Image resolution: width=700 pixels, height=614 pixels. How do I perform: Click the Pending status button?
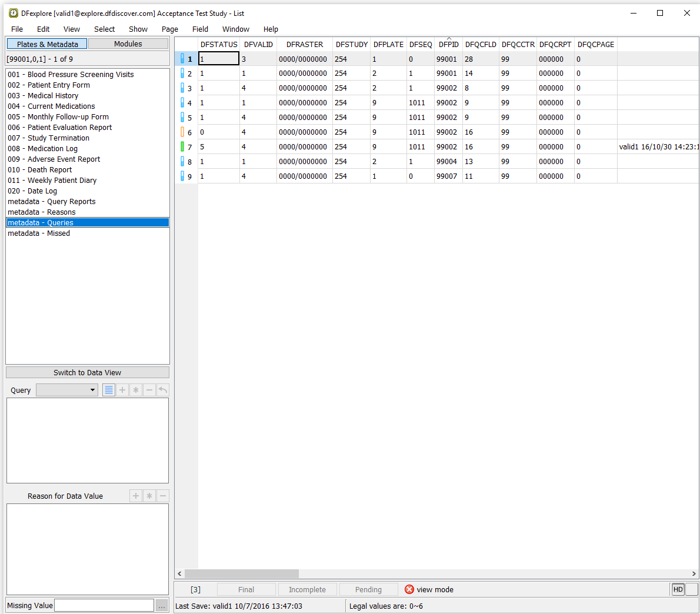[368, 589]
